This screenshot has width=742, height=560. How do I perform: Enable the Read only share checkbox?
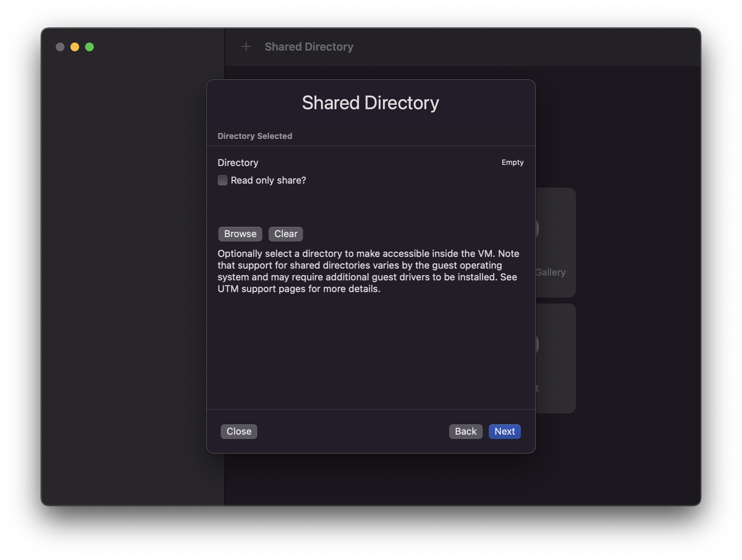223,180
